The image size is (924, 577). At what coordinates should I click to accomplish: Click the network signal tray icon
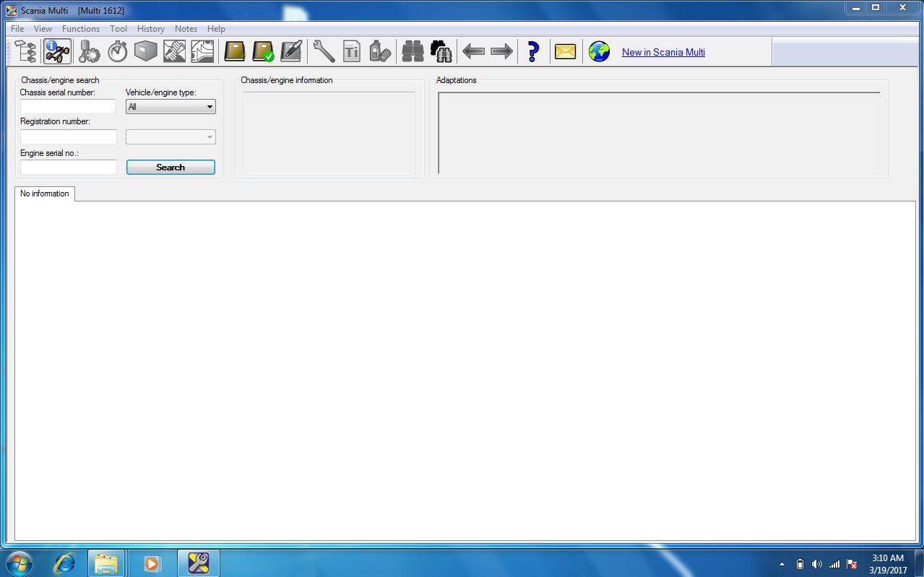(834, 564)
